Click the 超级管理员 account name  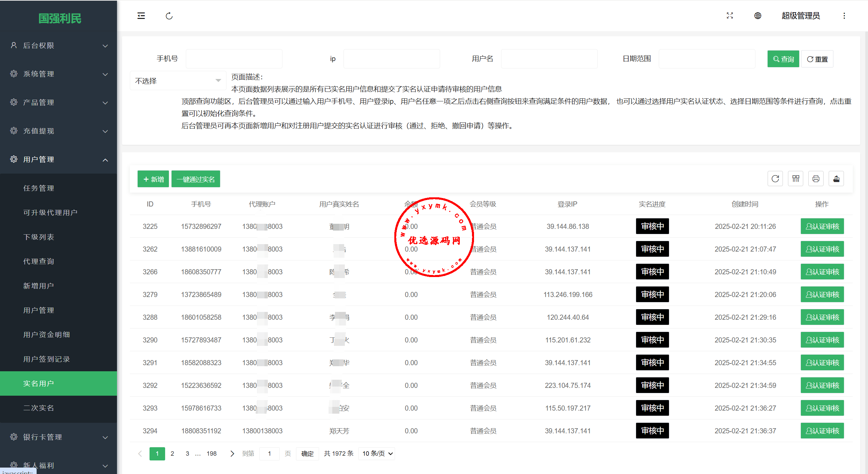coord(801,16)
